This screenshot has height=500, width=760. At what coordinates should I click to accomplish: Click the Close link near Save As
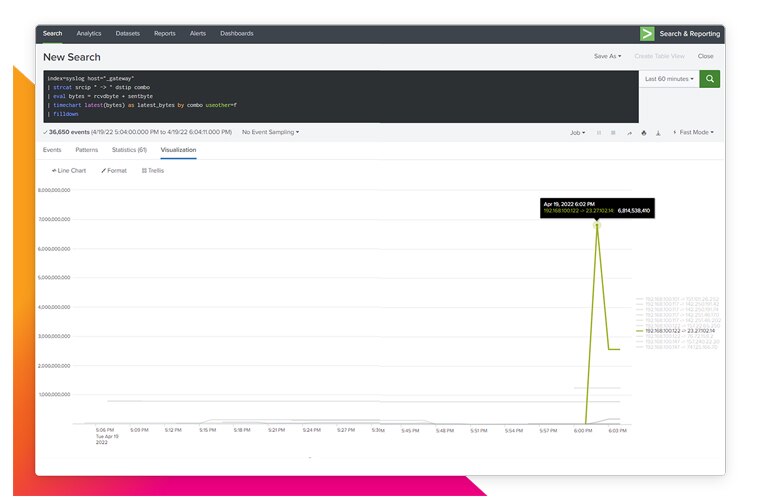(706, 57)
